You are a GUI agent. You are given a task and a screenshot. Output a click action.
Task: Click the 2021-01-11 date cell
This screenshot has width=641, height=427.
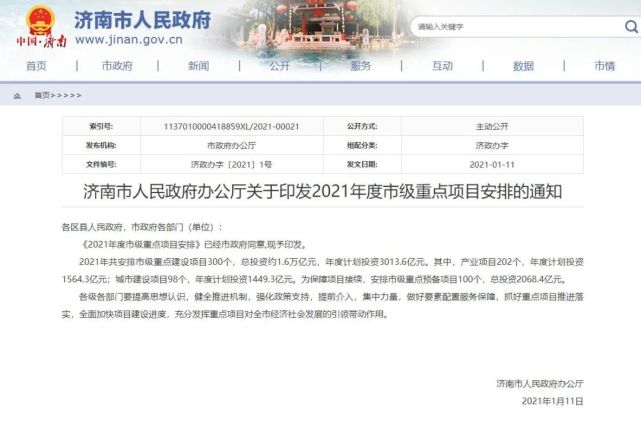(x=492, y=164)
